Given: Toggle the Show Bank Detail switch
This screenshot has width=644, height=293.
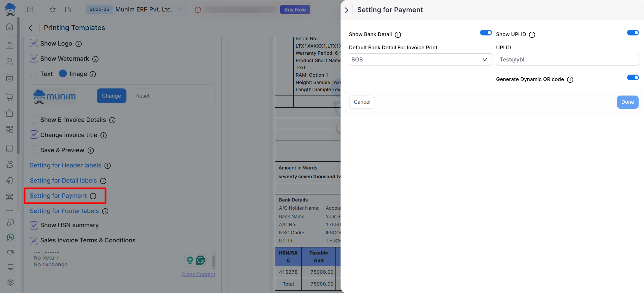Looking at the screenshot, I should (x=486, y=33).
